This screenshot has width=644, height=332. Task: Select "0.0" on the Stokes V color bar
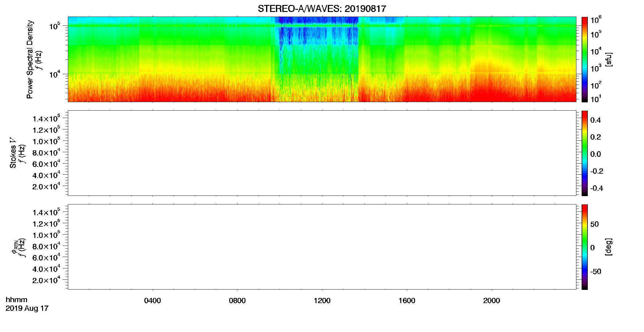[x=595, y=154]
